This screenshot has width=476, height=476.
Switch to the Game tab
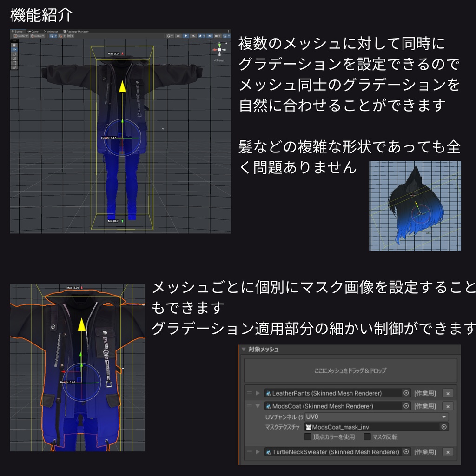click(34, 31)
